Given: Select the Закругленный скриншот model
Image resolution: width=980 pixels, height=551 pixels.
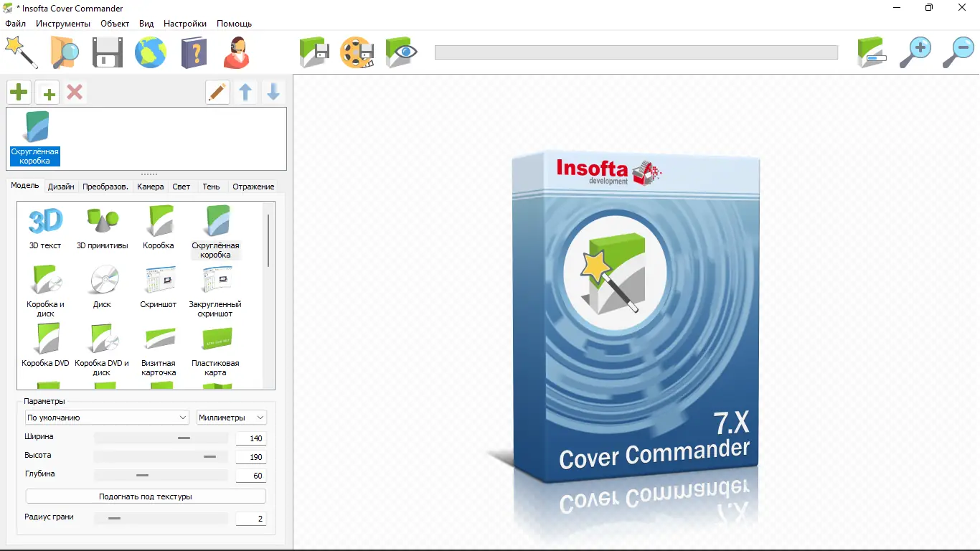Looking at the screenshot, I should 215,291.
